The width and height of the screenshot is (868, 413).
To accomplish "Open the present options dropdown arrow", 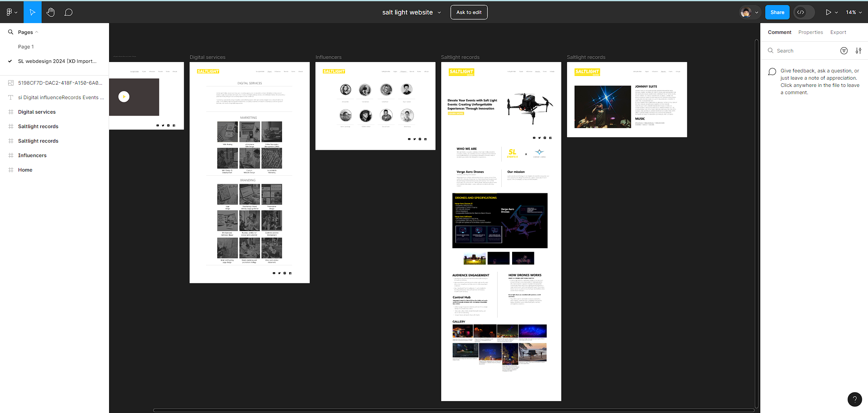I will pyautogui.click(x=836, y=13).
